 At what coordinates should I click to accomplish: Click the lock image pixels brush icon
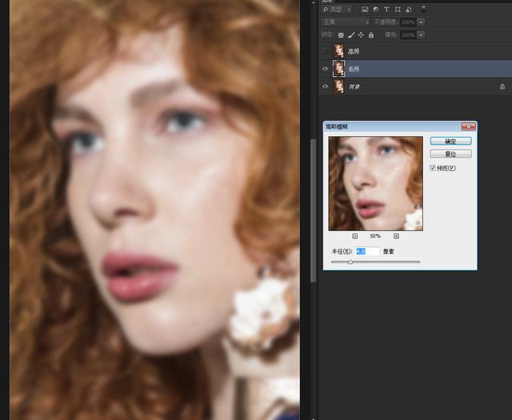(x=351, y=35)
